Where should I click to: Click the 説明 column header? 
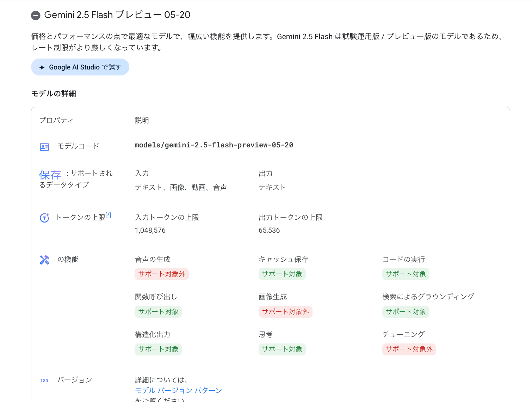[142, 120]
